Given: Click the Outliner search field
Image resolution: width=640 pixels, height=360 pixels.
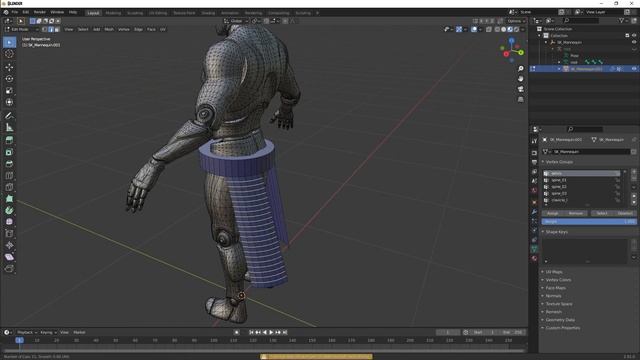Looking at the screenshot, I should 581,20.
